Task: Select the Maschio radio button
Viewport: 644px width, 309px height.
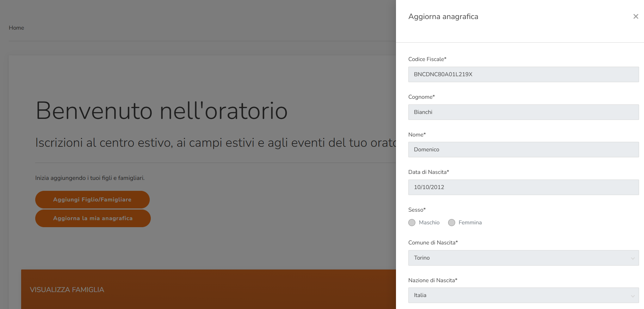Action: pos(412,223)
